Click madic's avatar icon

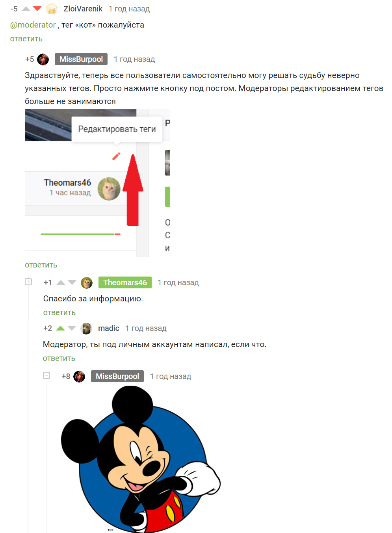(86, 328)
